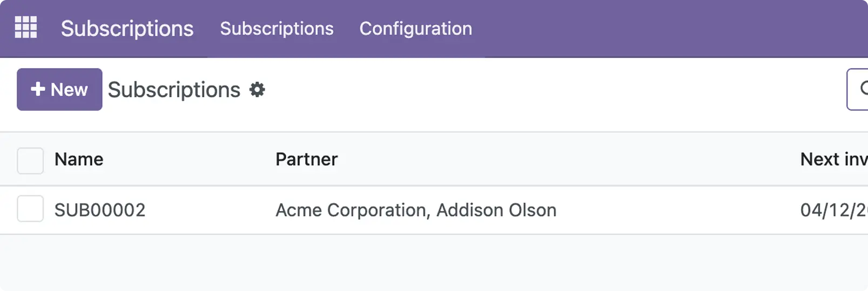The image size is (868, 291).
Task: Click the plus icon on New button
Action: (x=37, y=89)
